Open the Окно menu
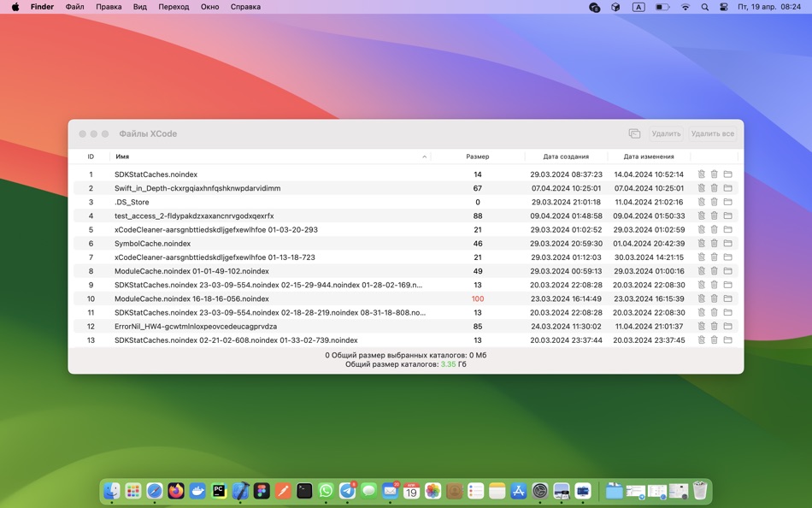Image resolution: width=812 pixels, height=508 pixels. pos(209,7)
